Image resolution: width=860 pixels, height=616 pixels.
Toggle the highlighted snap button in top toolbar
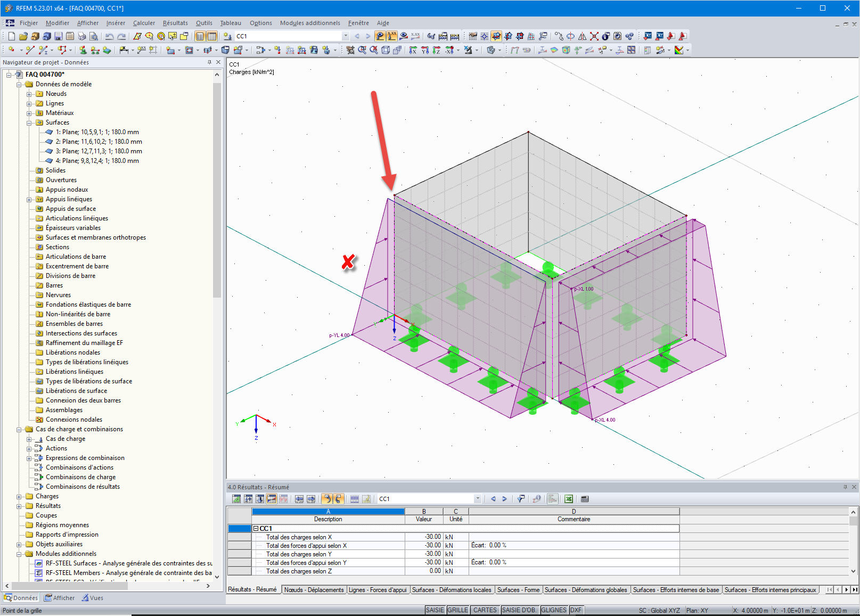coord(496,36)
